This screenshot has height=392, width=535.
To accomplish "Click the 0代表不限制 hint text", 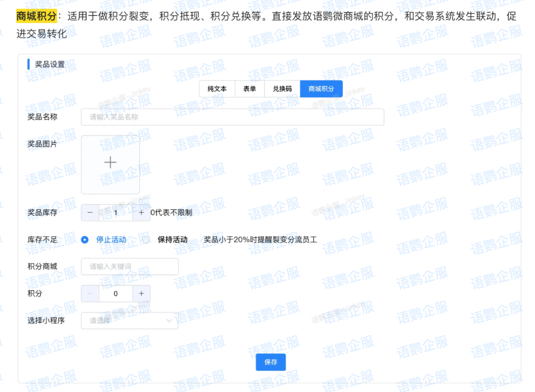I will tap(171, 213).
